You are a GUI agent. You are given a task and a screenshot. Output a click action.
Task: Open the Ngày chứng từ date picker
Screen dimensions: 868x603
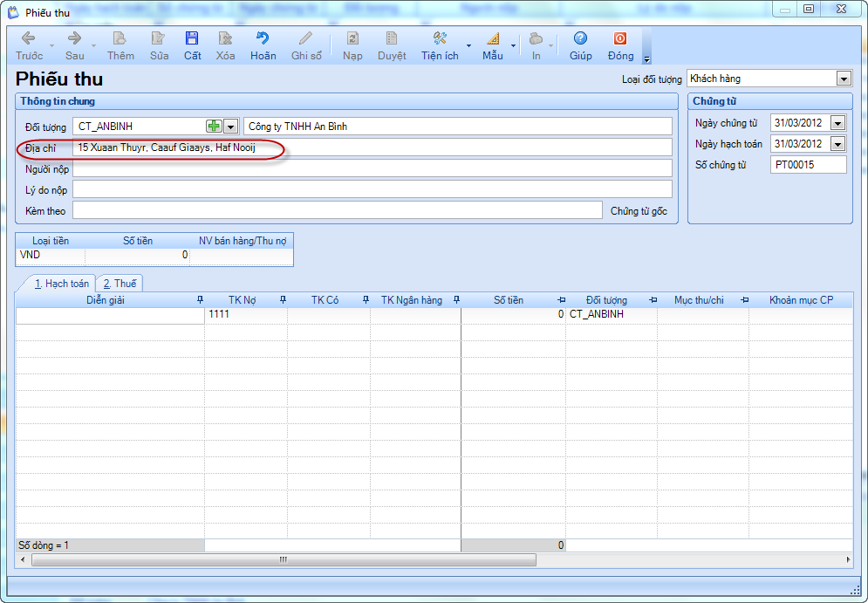838,123
